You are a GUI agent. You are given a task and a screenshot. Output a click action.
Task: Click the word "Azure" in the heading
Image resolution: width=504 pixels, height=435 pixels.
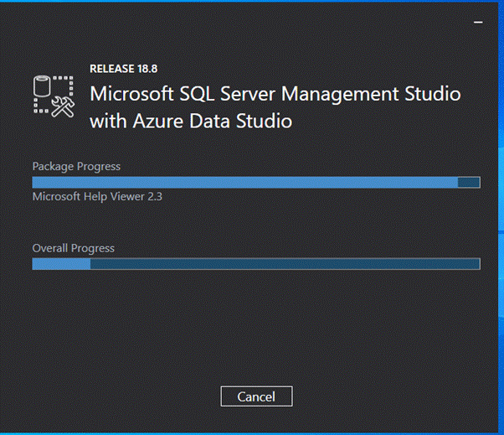(155, 121)
